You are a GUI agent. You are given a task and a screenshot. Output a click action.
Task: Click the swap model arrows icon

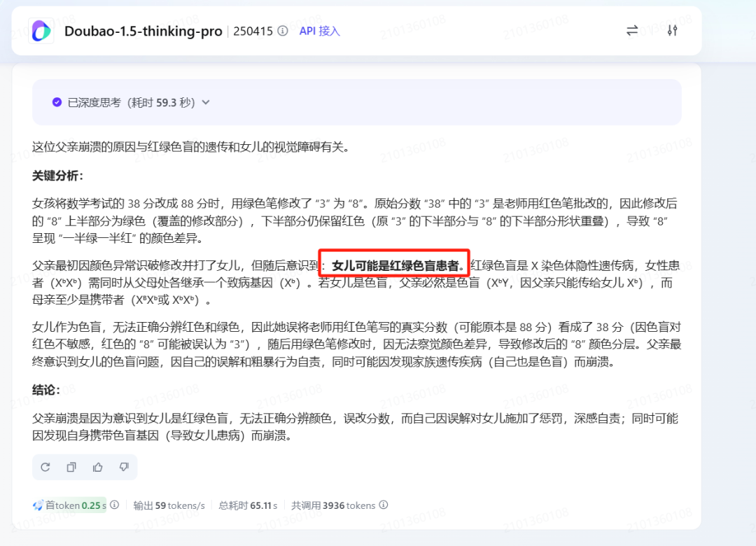click(632, 31)
